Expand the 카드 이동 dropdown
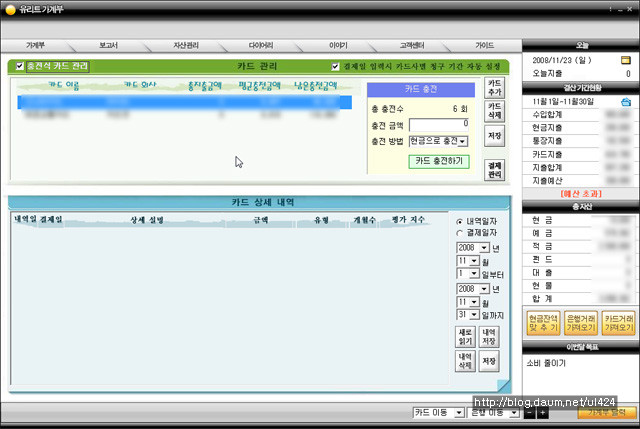 459,413
